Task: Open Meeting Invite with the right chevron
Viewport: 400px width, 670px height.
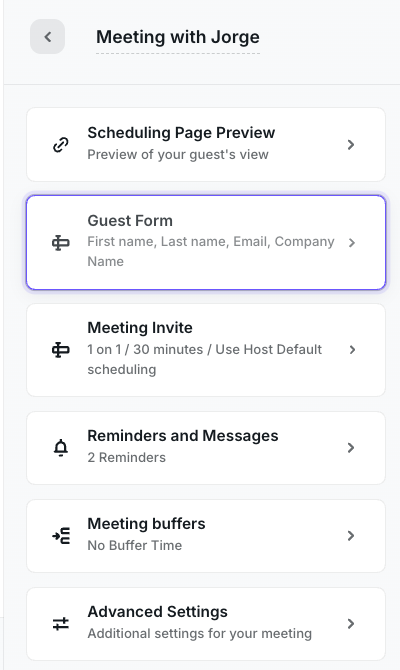Action: [352, 350]
